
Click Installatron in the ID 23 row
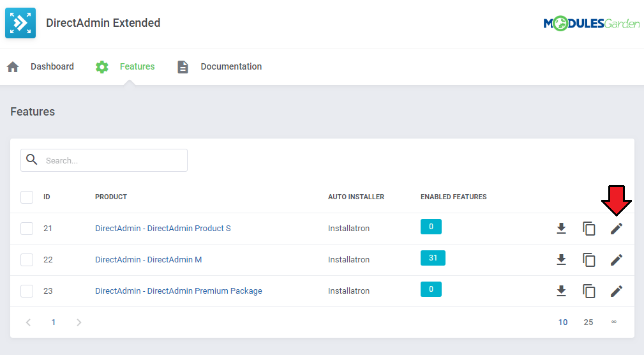348,291
